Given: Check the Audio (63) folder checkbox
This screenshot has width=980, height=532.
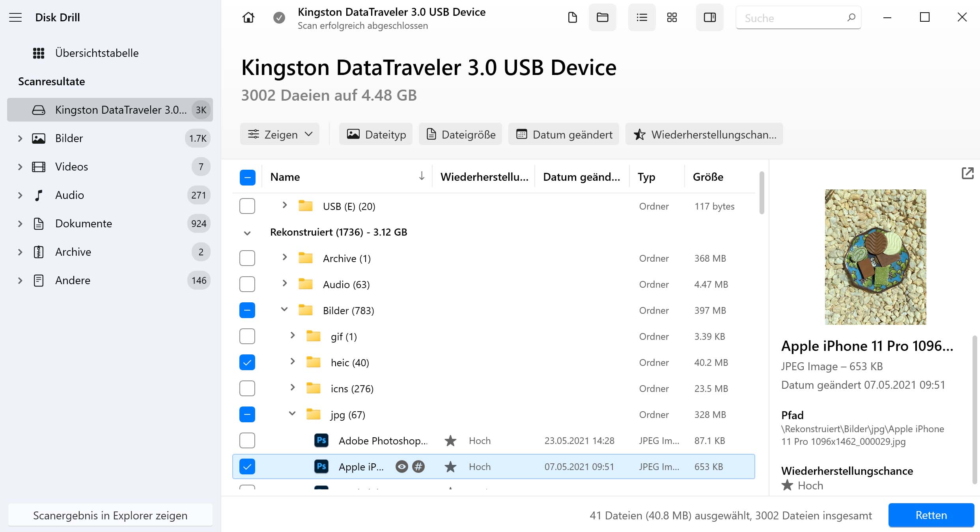Looking at the screenshot, I should [x=247, y=284].
